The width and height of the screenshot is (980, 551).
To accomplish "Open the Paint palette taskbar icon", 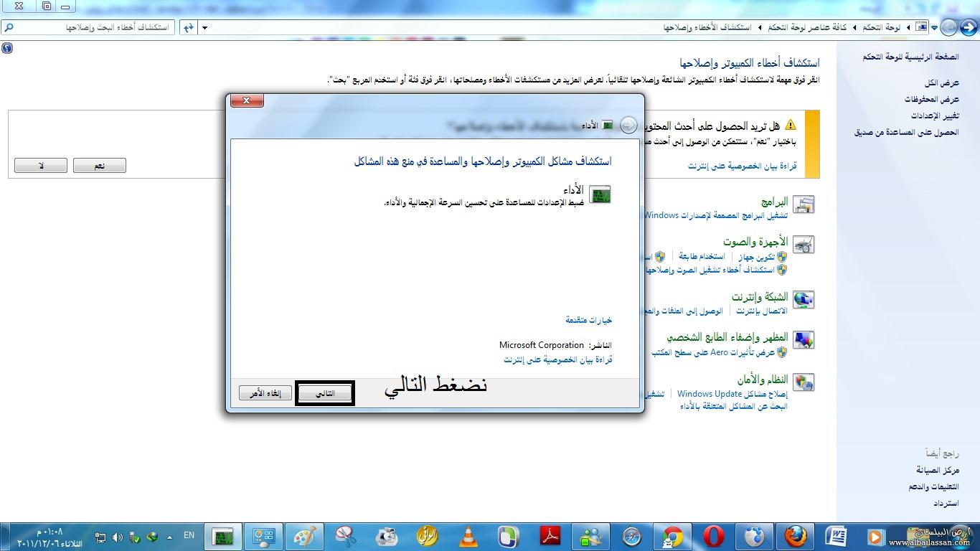I will pos(304,537).
